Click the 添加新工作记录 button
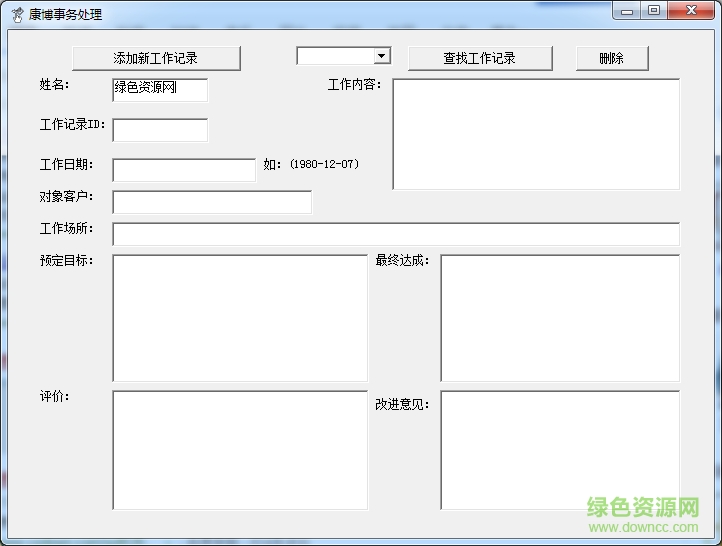The height and width of the screenshot is (546, 722). 156,58
